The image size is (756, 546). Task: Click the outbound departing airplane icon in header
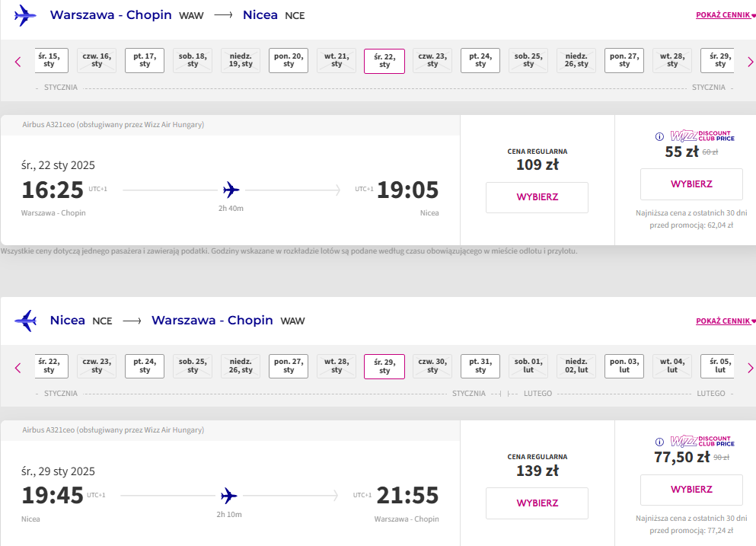pos(25,15)
